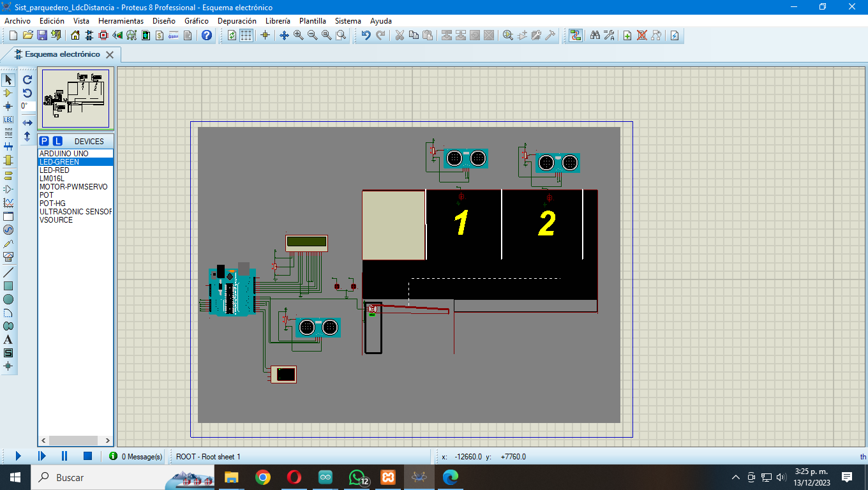Save the project with the floppy disk icon
868x490 pixels.
[x=41, y=35]
